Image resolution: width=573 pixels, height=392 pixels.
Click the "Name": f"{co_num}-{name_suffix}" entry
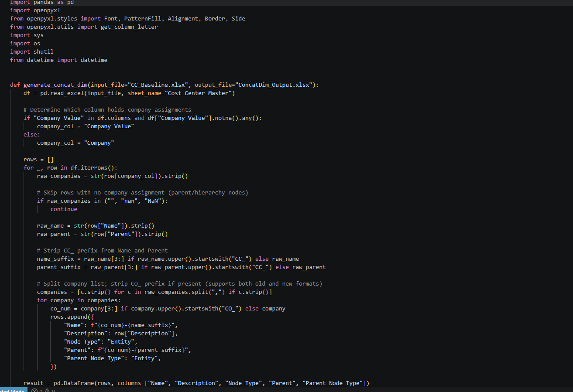click(121, 325)
